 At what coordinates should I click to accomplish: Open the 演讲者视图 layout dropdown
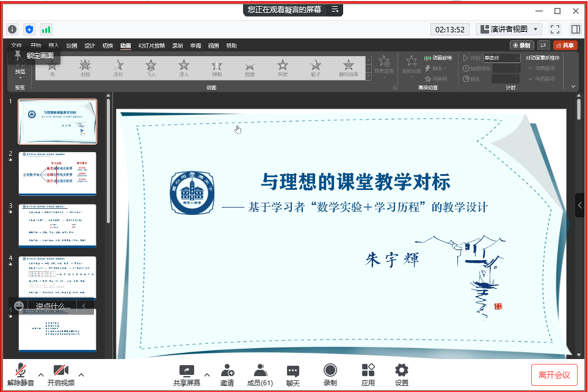[509, 29]
